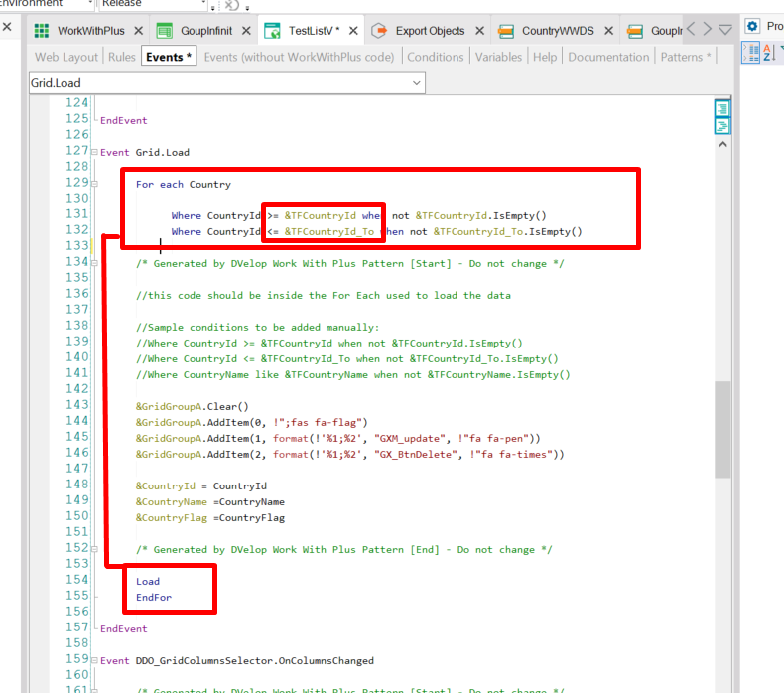Click the '//this code should be inside' comment
Screen dimensions: 784x693
click(323, 295)
